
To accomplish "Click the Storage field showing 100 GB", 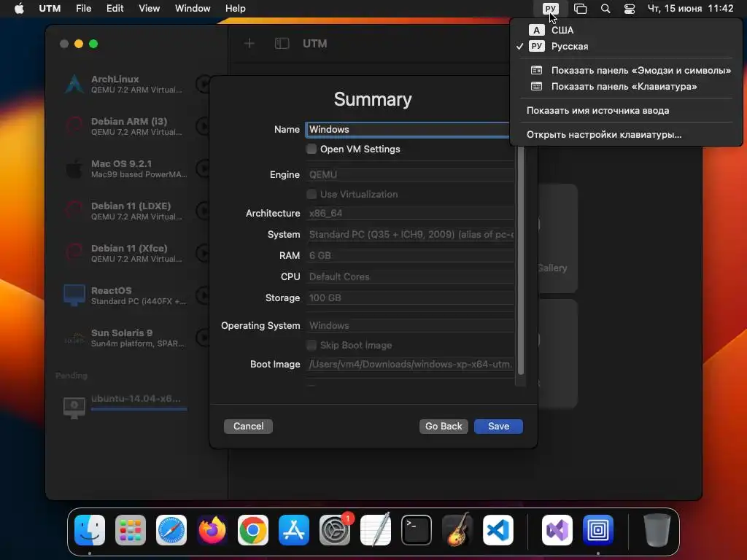I will point(410,298).
